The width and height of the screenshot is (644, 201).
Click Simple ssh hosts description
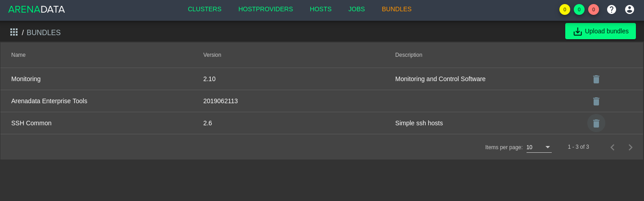419,123
